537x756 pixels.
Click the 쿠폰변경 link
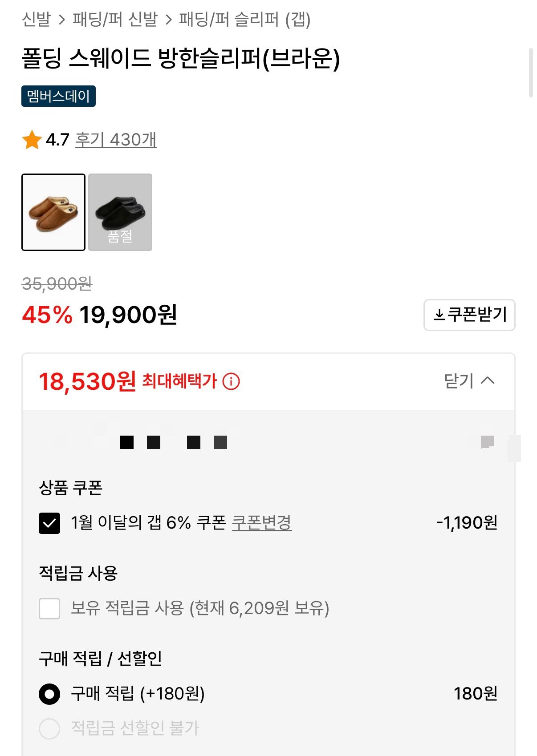pyautogui.click(x=261, y=522)
